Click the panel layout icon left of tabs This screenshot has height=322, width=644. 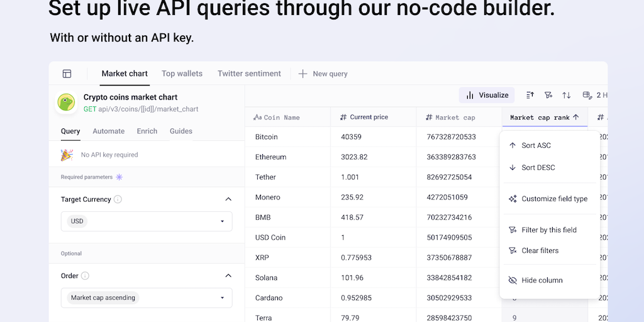pyautogui.click(x=67, y=74)
